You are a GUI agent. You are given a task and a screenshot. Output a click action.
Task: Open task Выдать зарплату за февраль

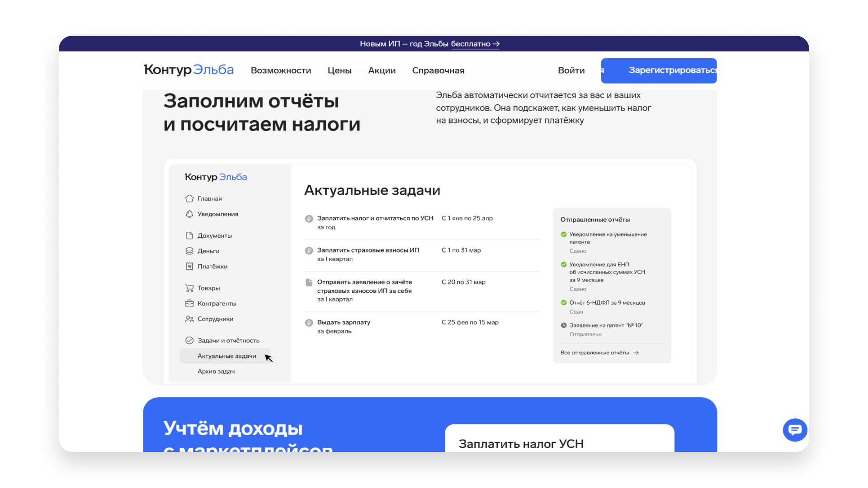pos(344,327)
